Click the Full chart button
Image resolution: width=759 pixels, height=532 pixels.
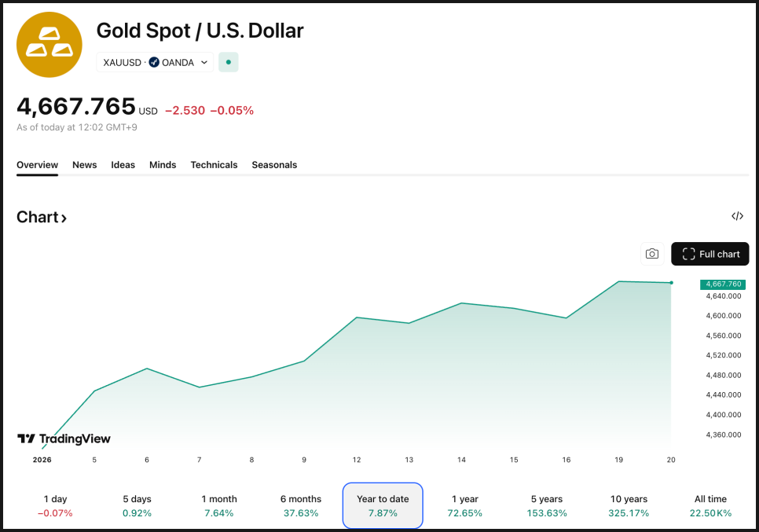(710, 254)
